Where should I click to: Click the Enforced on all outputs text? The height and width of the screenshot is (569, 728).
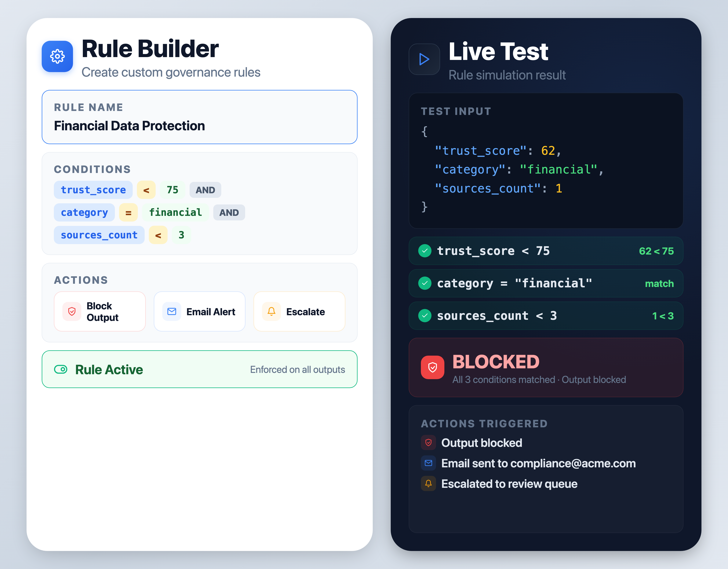297,369
